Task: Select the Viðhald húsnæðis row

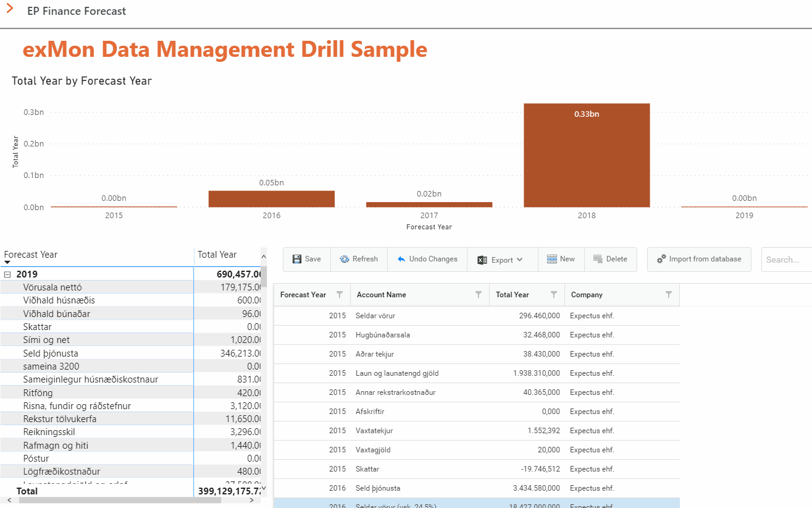Action: [x=130, y=300]
